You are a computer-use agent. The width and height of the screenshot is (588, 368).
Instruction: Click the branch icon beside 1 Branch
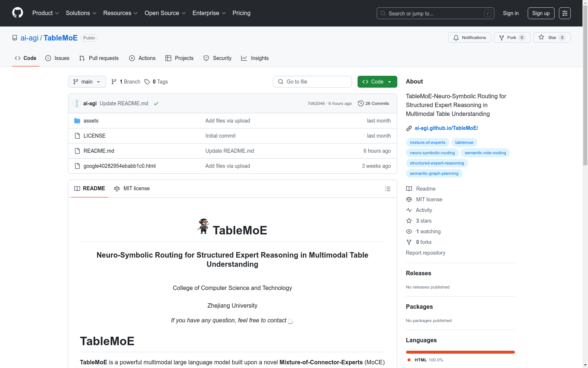pos(114,82)
